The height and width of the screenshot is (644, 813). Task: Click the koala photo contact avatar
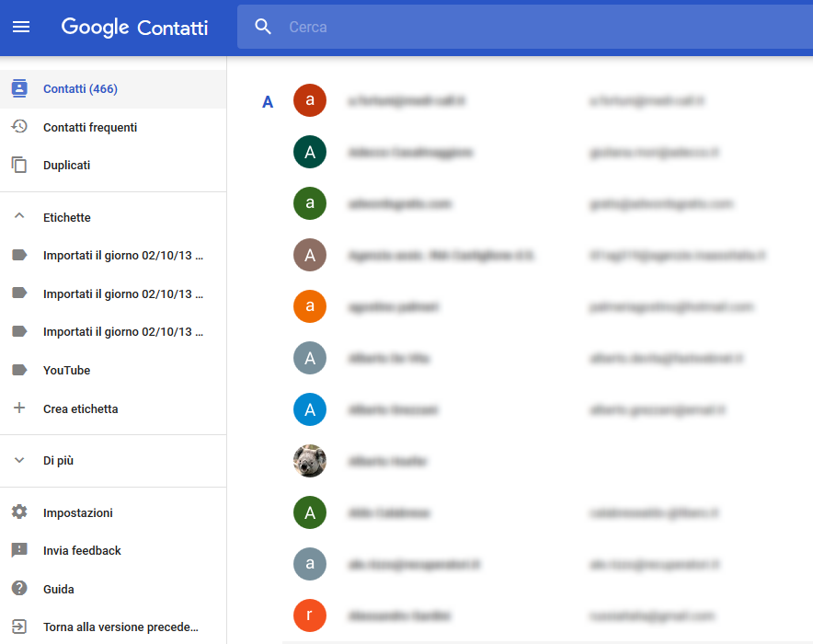pos(310,461)
